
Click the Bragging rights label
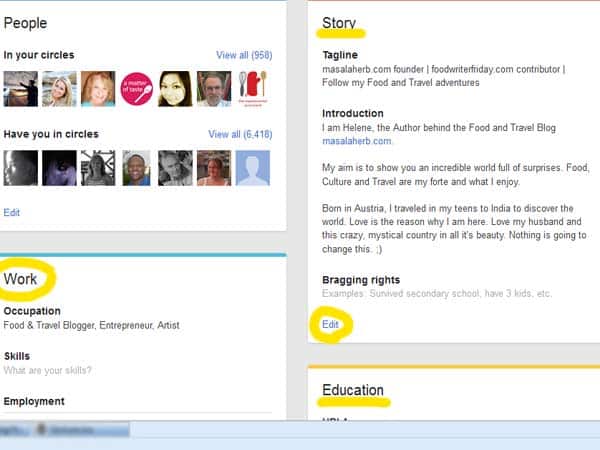click(x=361, y=280)
